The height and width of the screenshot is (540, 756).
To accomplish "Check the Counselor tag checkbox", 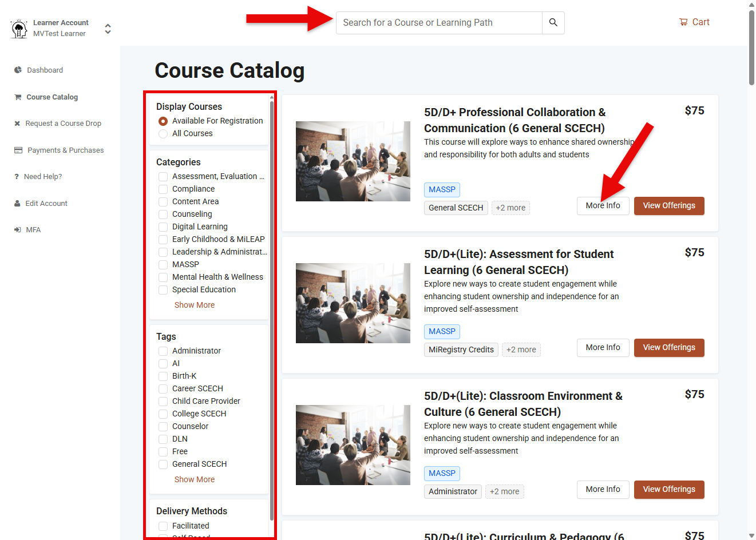I will pyautogui.click(x=163, y=427).
